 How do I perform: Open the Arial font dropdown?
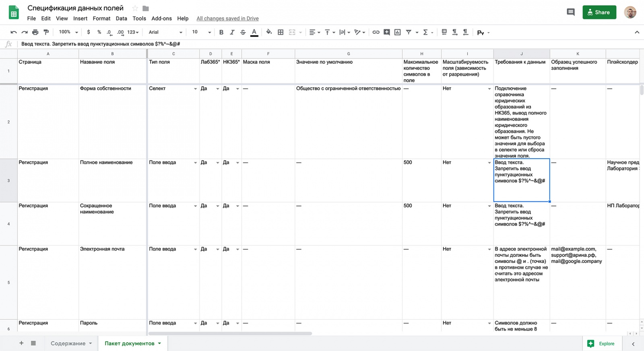click(165, 32)
